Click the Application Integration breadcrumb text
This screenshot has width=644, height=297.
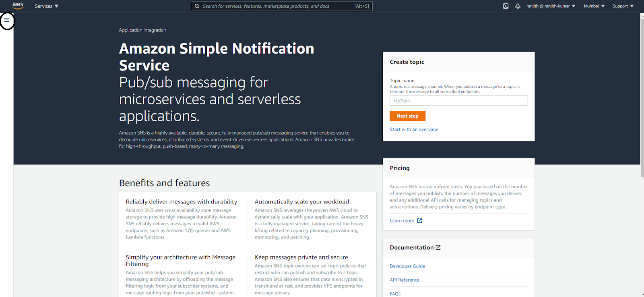pos(142,30)
